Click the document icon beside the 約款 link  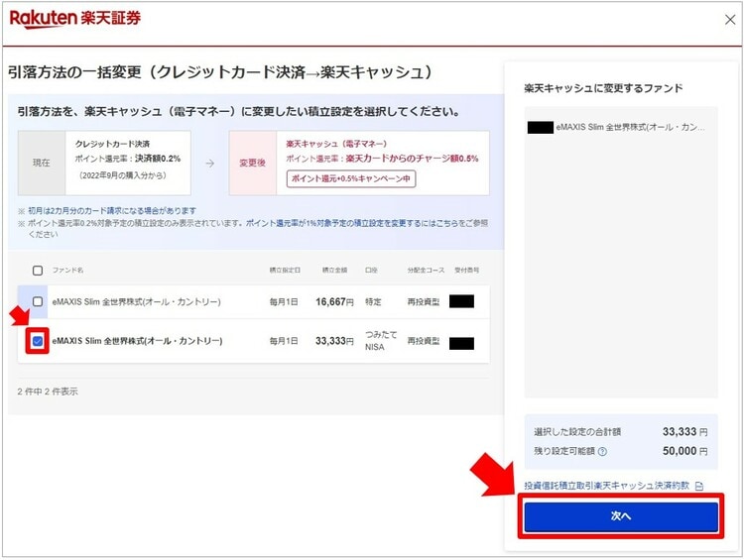(x=699, y=486)
